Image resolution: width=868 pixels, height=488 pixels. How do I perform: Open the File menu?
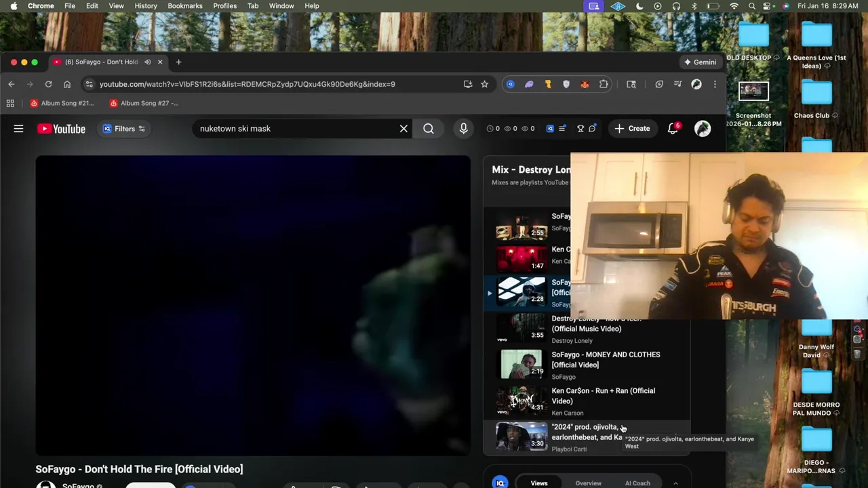coord(70,6)
